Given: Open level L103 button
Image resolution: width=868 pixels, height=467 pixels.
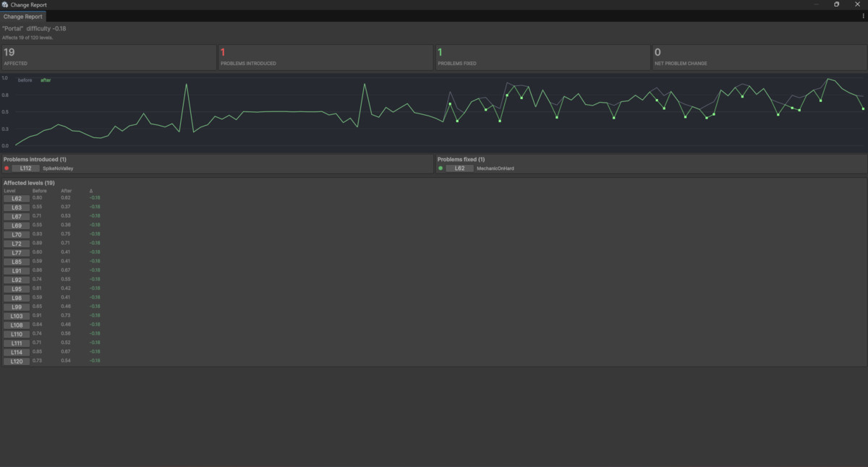Looking at the screenshot, I should coord(17,316).
